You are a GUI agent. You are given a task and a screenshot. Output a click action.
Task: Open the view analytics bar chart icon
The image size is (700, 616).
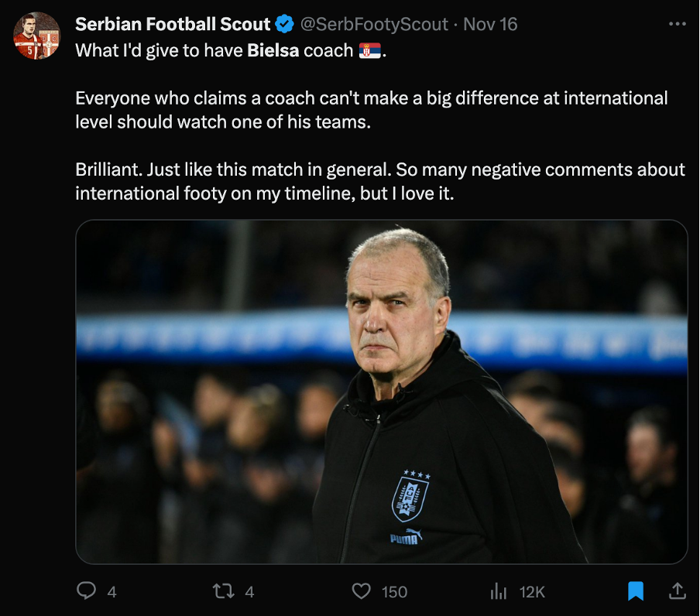499,591
